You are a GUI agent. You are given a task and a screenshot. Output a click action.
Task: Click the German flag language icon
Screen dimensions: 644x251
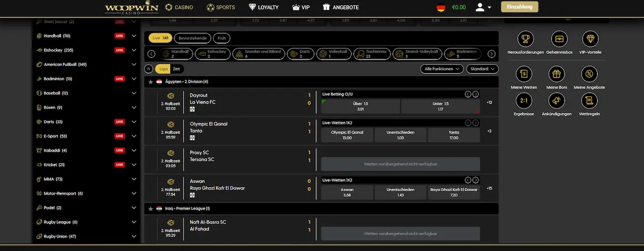point(440,7)
